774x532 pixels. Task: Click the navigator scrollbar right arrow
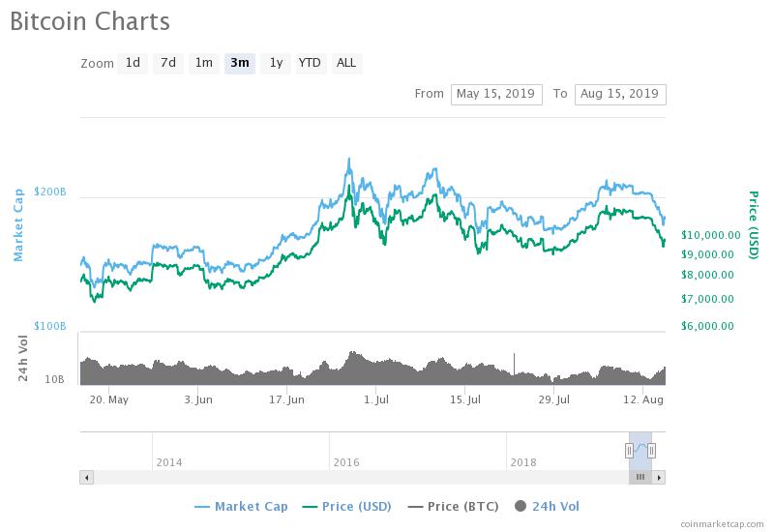click(x=661, y=477)
